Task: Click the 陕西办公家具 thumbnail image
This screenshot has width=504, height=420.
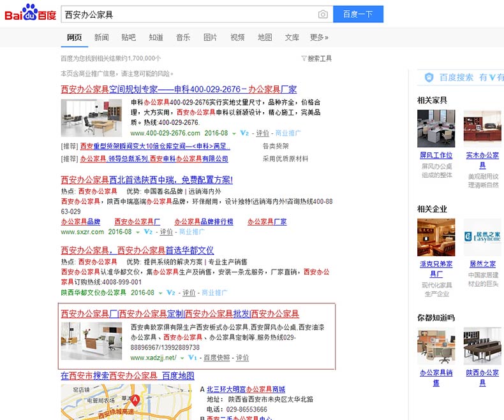Action: click(x=482, y=346)
